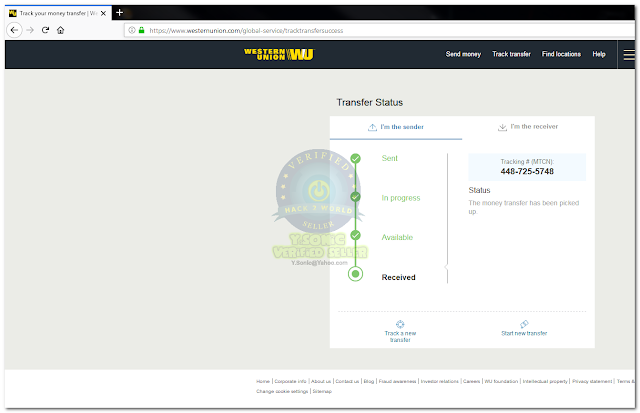Click Track a new transfer link
Viewport: 640px width, 413px height.
tap(400, 337)
